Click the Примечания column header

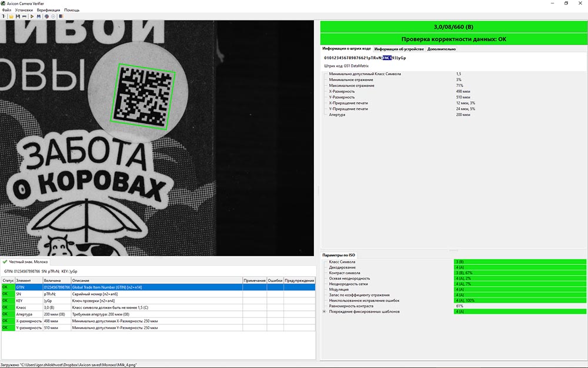pyautogui.click(x=255, y=280)
